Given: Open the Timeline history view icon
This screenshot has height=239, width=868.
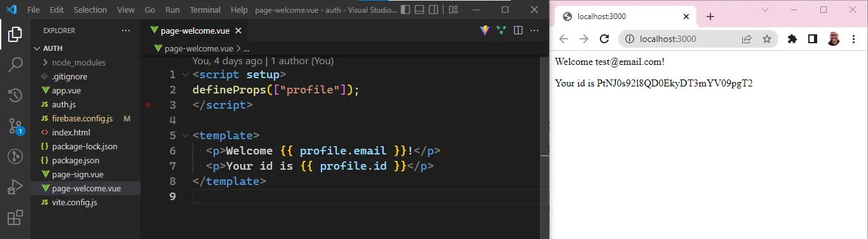Looking at the screenshot, I should pos(15,95).
